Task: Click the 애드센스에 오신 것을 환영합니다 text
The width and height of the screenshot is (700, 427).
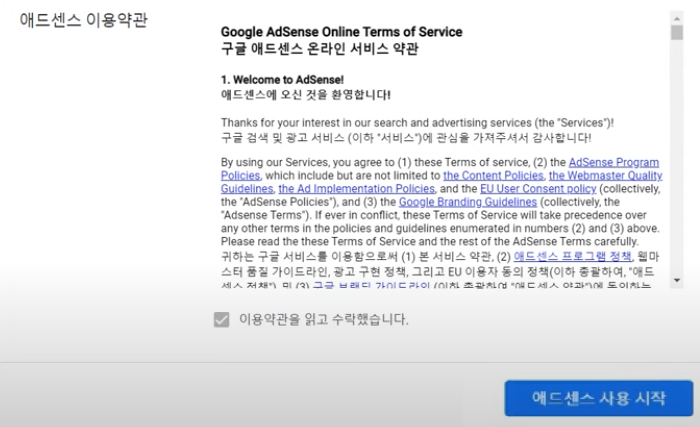Action: 306,95
